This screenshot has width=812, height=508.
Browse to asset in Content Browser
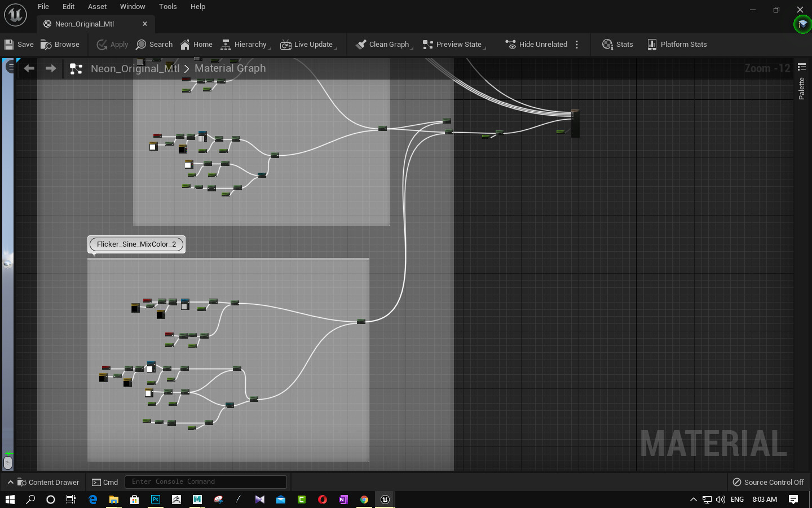point(60,45)
